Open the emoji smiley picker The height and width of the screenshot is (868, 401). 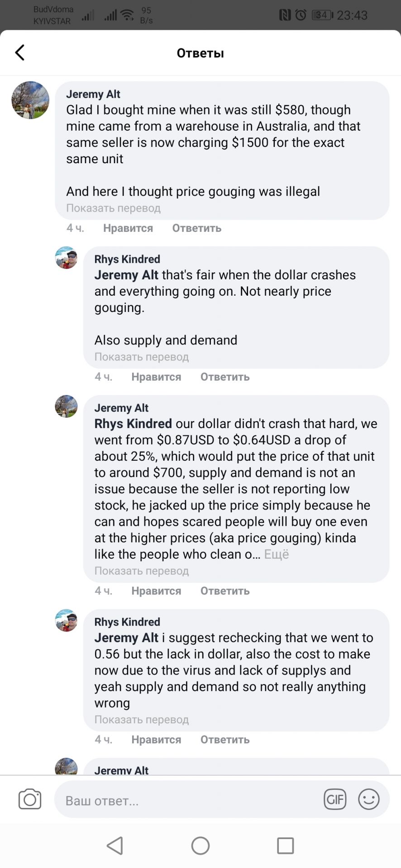(x=368, y=799)
